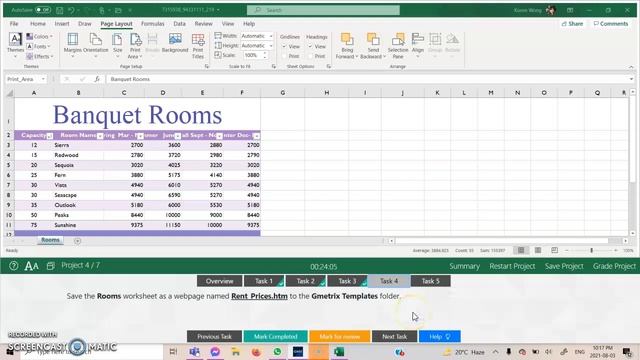
Task: Open the Align options
Action: [x=418, y=45]
